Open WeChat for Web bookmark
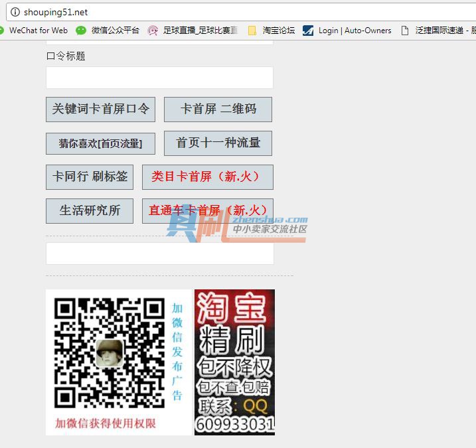This screenshot has width=476, height=448. 39,31
